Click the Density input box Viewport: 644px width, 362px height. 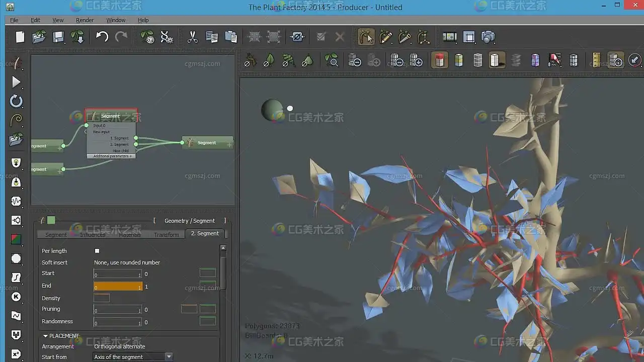click(101, 298)
